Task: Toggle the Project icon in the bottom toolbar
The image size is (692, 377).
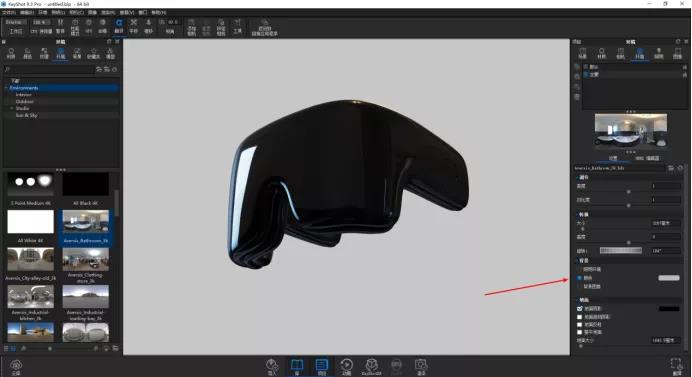Action: click(322, 366)
